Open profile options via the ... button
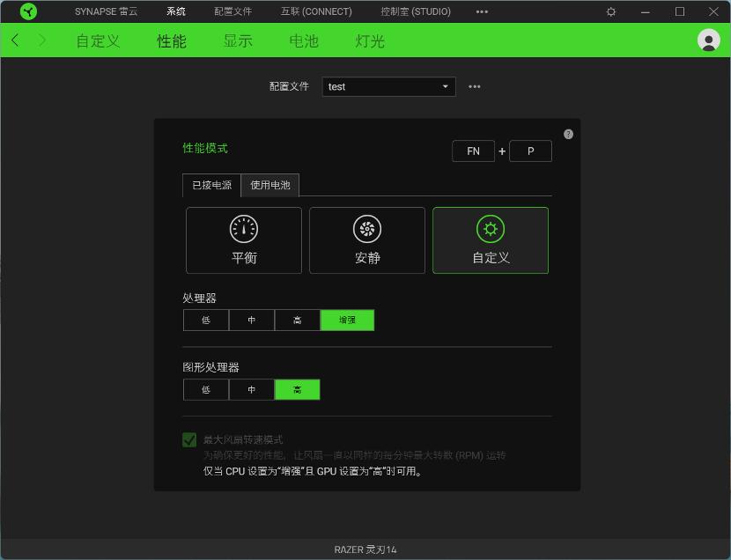Image resolution: width=731 pixels, height=560 pixels. 475,86
